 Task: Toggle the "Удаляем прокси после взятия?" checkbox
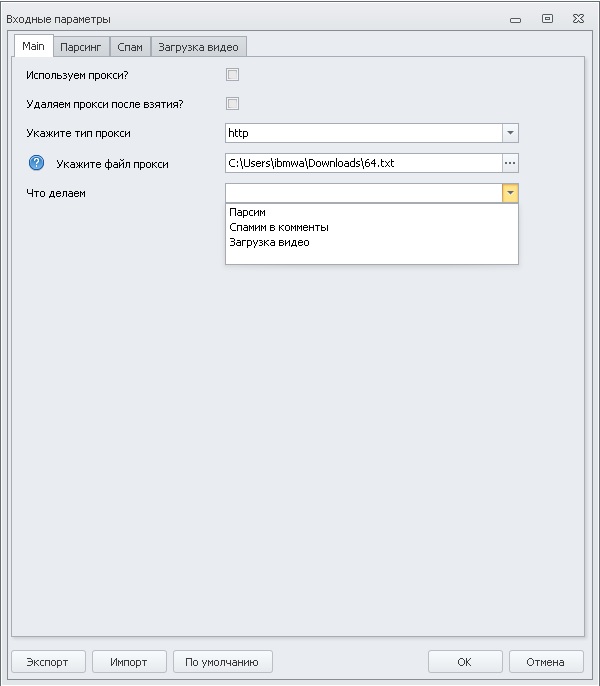coord(233,103)
